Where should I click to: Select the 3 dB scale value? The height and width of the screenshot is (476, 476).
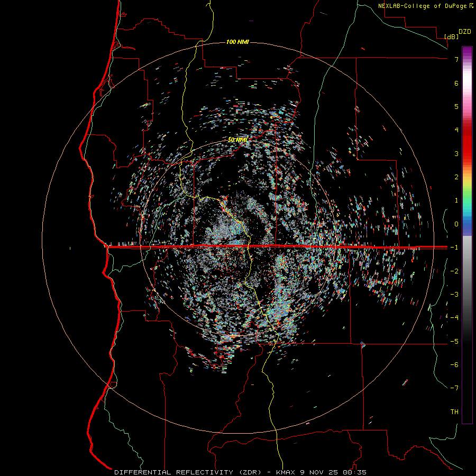point(456,153)
